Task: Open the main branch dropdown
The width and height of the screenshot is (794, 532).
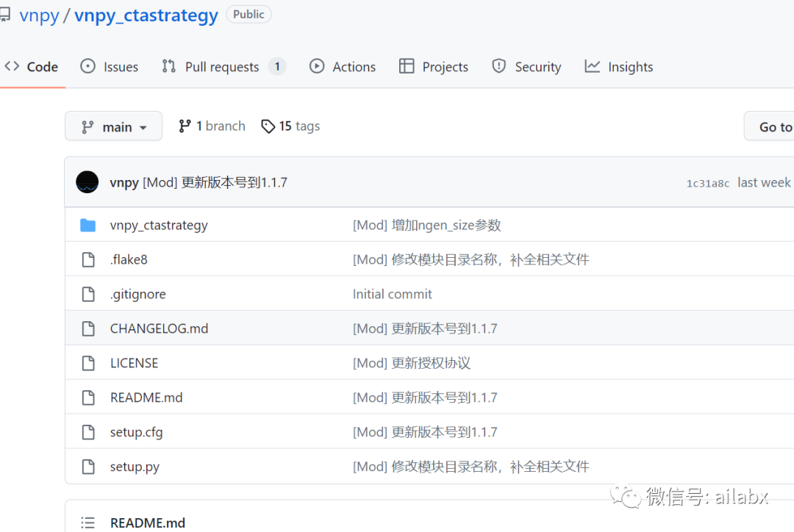Action: (113, 126)
